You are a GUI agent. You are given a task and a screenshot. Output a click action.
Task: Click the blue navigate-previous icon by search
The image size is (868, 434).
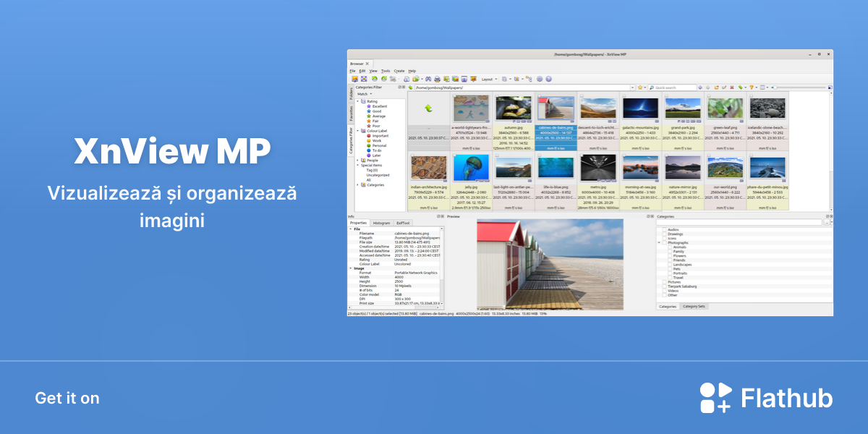[x=700, y=88]
